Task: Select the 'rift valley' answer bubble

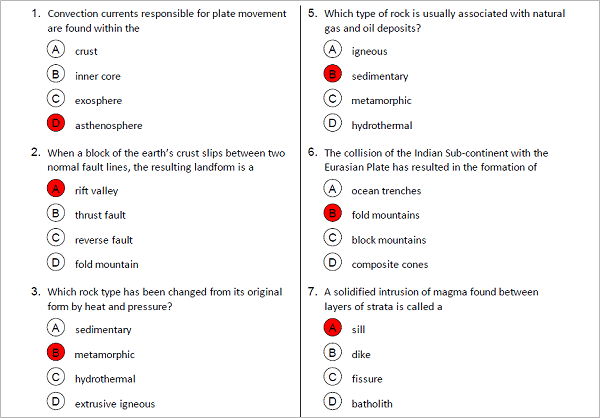Action: click(x=56, y=190)
